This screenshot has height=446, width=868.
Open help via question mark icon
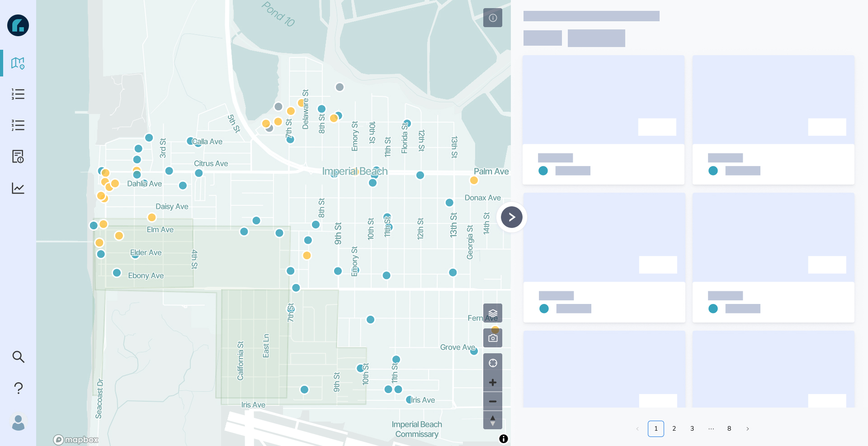18,388
